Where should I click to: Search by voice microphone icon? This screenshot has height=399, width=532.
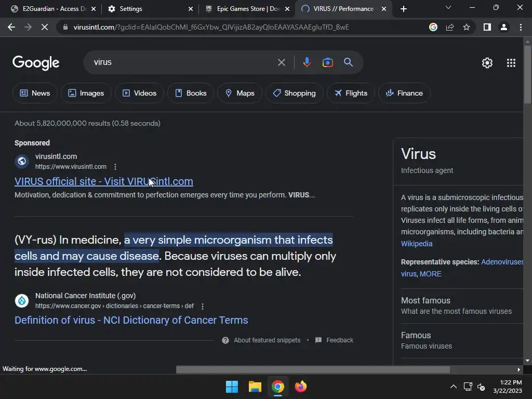pyautogui.click(x=307, y=62)
